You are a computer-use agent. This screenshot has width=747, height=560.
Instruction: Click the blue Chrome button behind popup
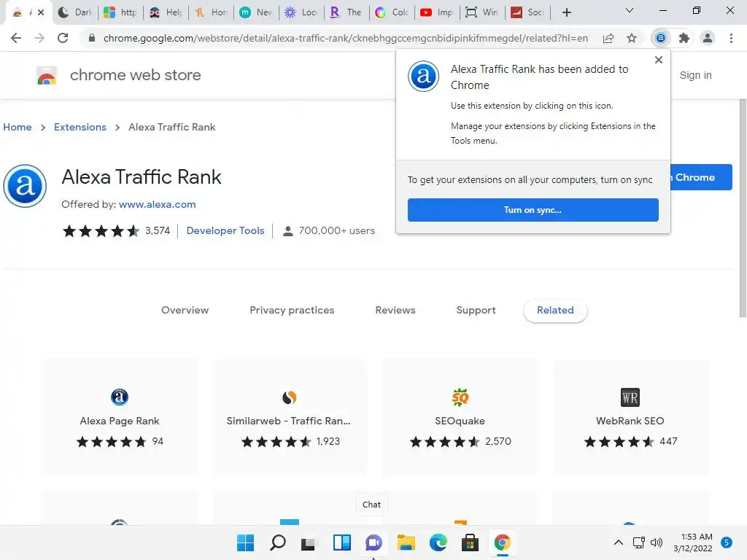click(x=701, y=177)
